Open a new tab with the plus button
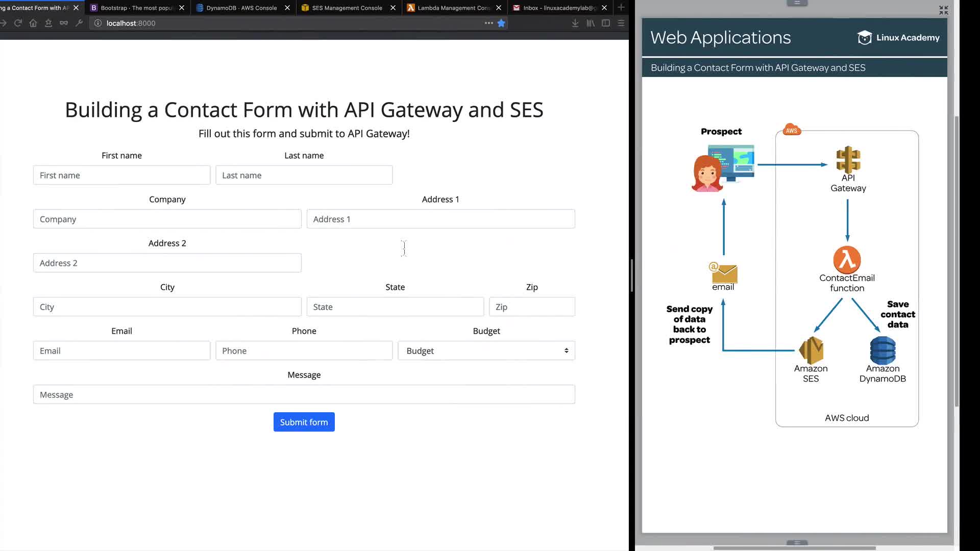The image size is (980, 551). tap(621, 8)
